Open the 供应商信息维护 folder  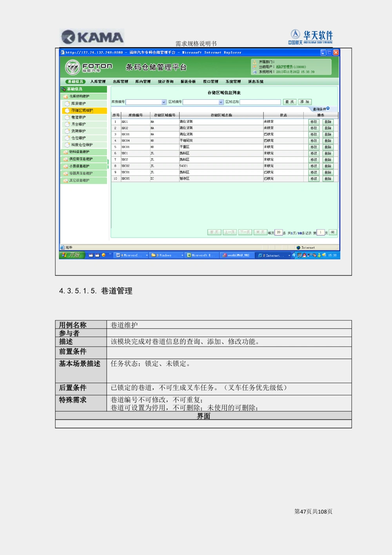tap(83, 159)
